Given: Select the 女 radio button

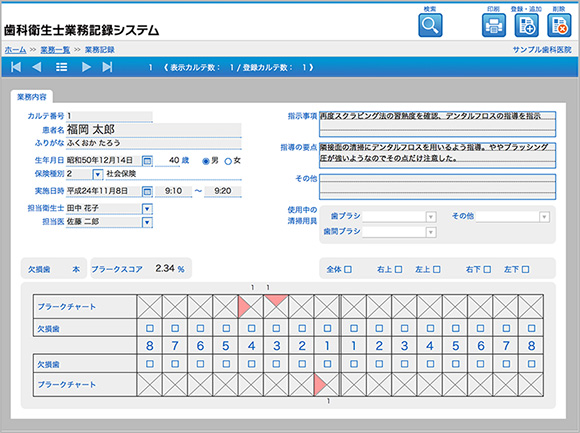Looking at the screenshot, I should point(228,161).
